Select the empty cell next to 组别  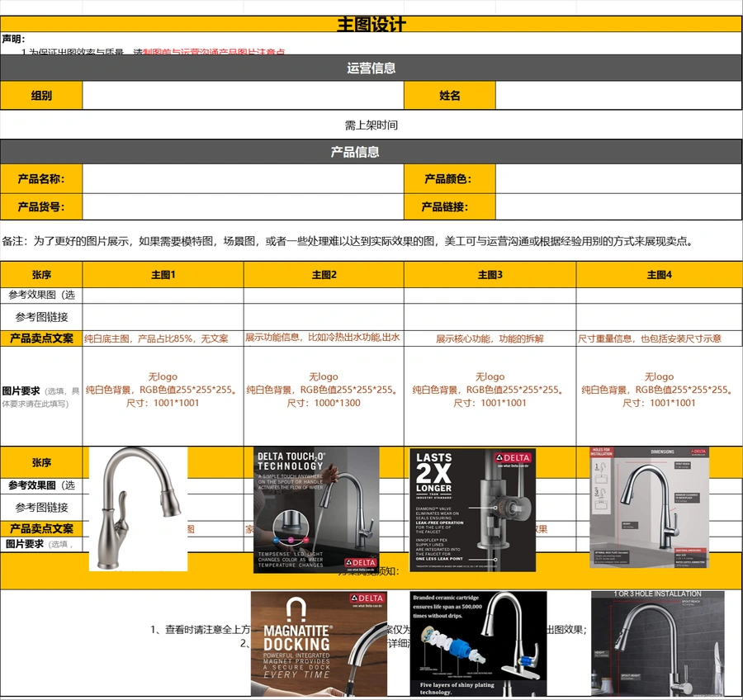243,95
